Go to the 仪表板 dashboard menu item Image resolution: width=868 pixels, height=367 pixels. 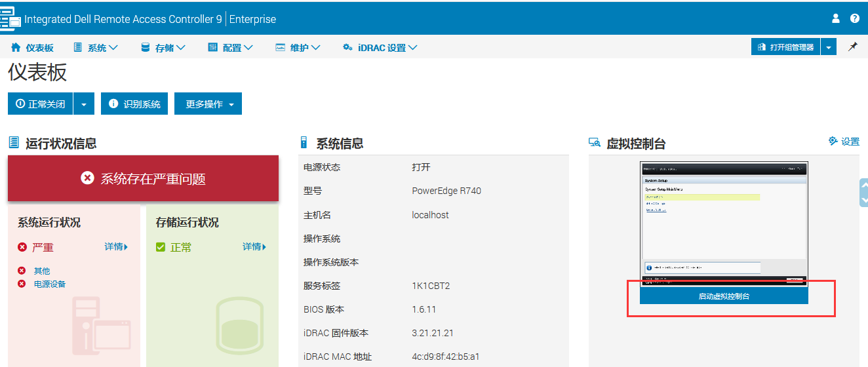pyautogui.click(x=32, y=47)
